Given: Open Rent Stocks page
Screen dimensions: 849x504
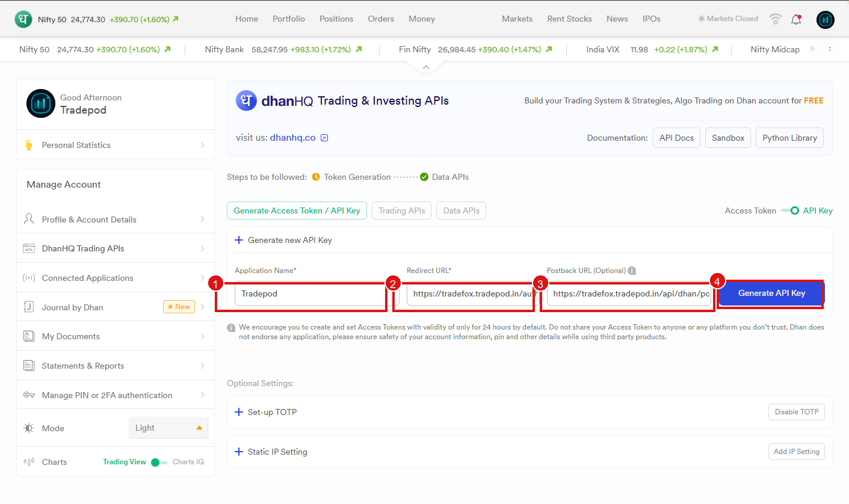Looking at the screenshot, I should [x=570, y=19].
